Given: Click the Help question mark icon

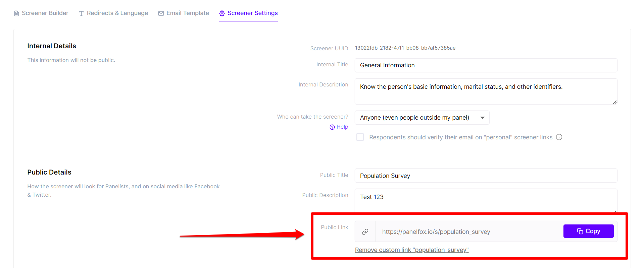Looking at the screenshot, I should [332, 127].
